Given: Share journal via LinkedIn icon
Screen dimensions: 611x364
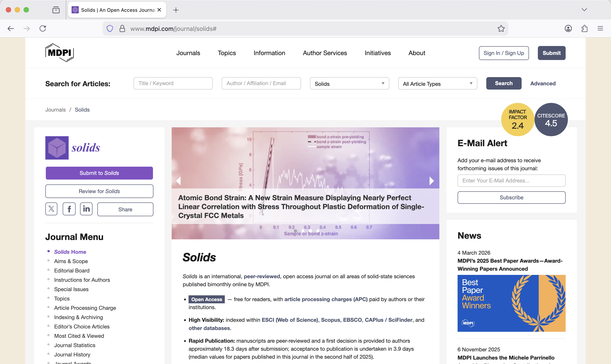Looking at the screenshot, I should point(86,209).
